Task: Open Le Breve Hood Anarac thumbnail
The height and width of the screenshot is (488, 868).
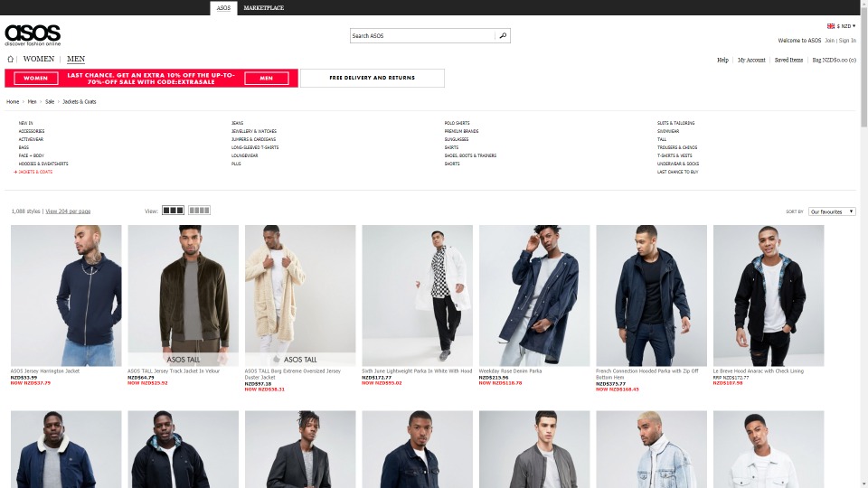Action: click(769, 296)
